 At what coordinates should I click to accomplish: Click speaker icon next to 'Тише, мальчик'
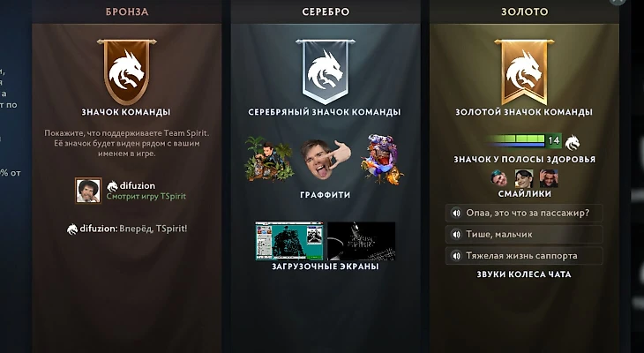pos(456,235)
